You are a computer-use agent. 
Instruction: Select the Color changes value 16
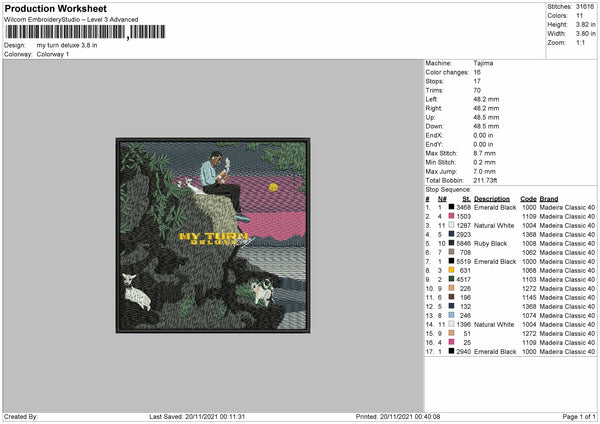pyautogui.click(x=477, y=72)
